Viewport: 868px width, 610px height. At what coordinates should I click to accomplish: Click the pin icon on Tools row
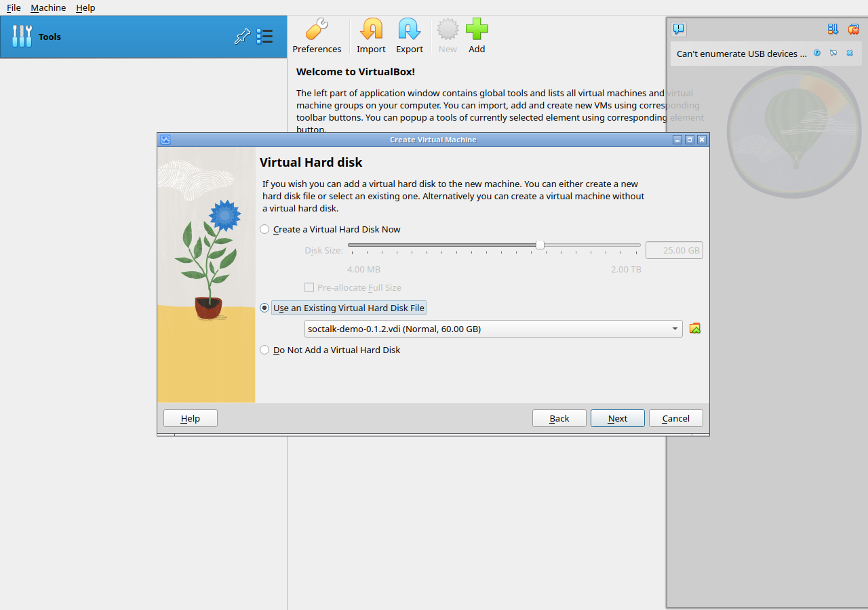(x=242, y=37)
